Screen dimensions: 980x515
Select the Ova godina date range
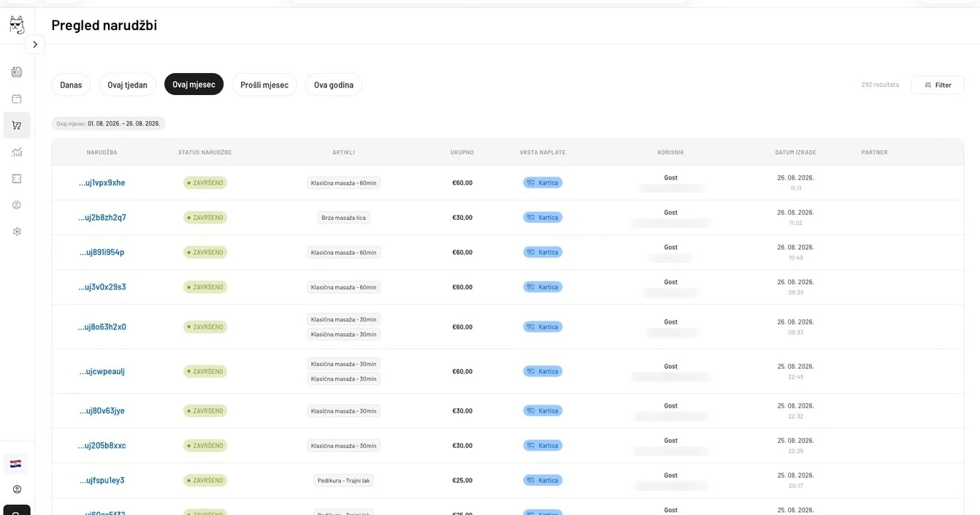coord(334,85)
